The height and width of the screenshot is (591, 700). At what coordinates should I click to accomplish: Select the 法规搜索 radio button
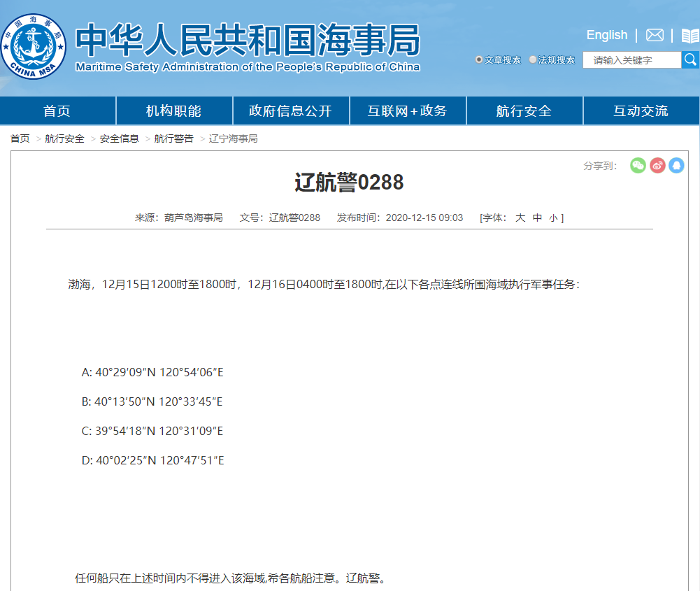(x=532, y=59)
